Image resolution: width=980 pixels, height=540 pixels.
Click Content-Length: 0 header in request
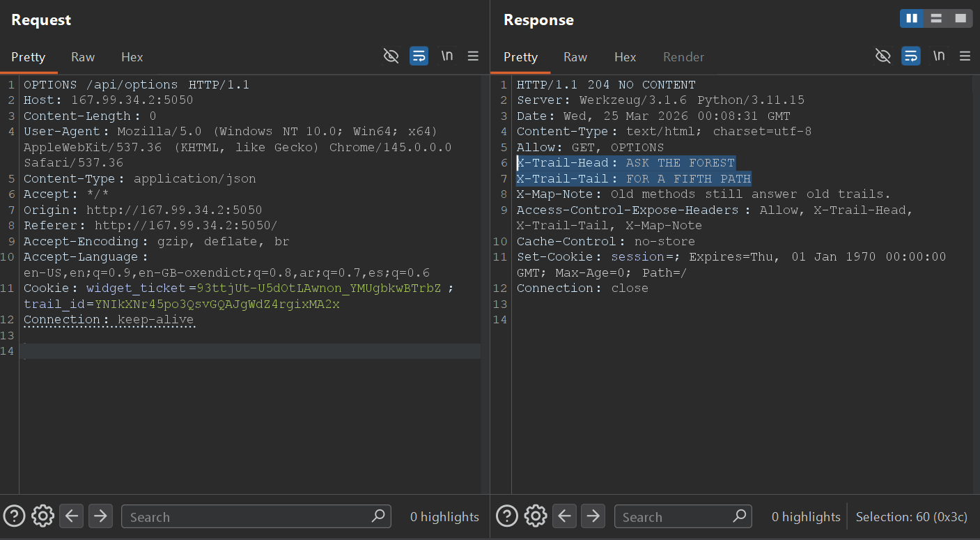click(90, 116)
